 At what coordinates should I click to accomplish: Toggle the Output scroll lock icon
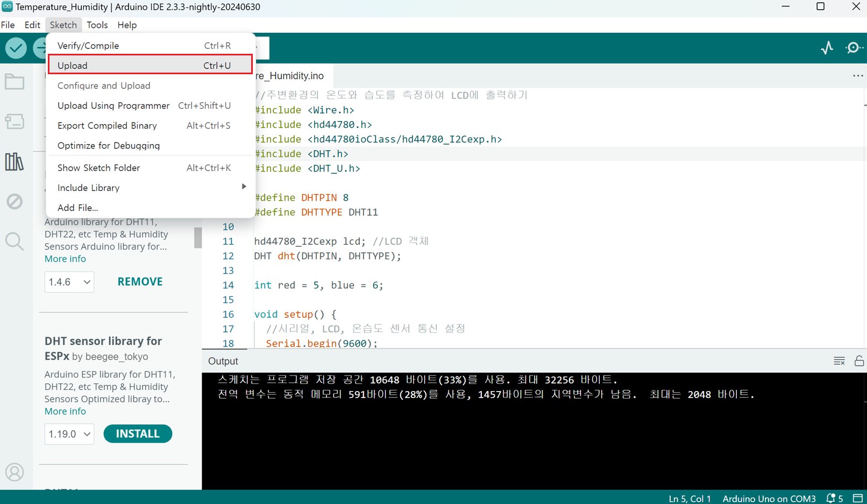point(859,361)
